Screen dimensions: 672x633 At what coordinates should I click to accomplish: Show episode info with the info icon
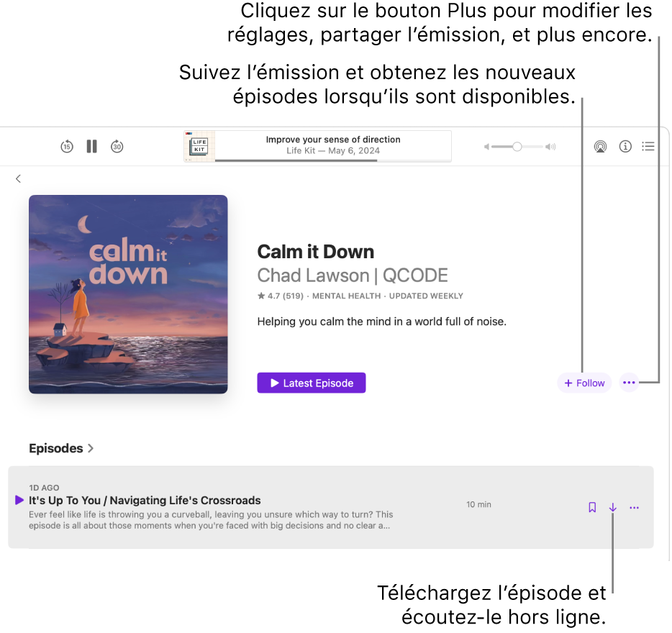tap(625, 147)
